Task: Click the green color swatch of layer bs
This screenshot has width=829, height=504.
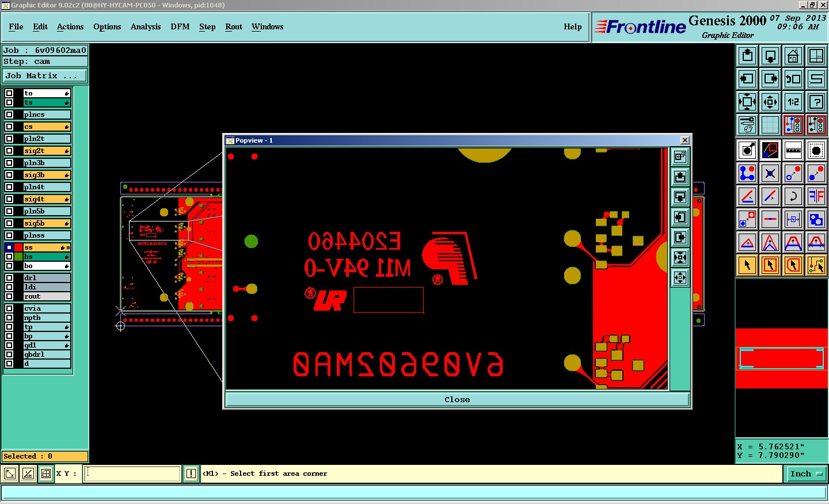Action: (x=19, y=257)
